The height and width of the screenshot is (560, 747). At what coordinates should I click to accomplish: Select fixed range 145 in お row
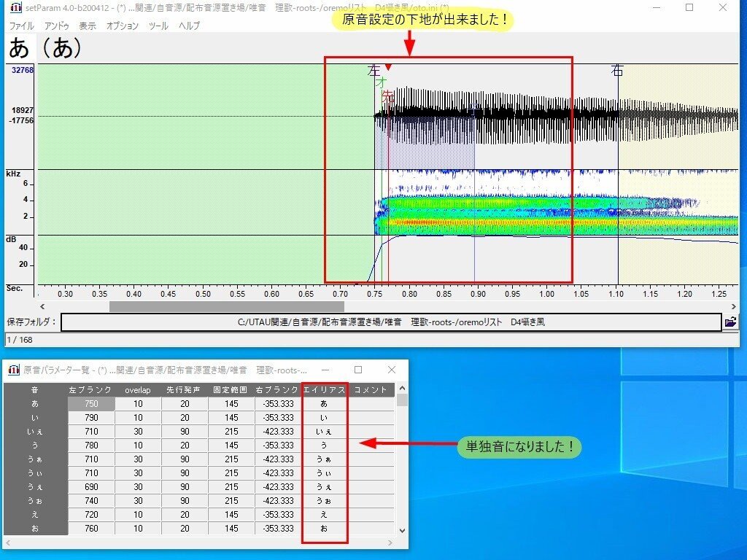tap(231, 528)
